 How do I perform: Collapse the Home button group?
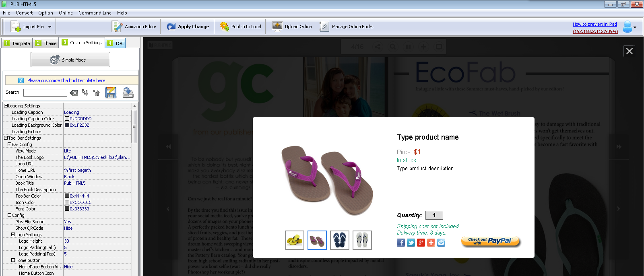click(x=13, y=260)
